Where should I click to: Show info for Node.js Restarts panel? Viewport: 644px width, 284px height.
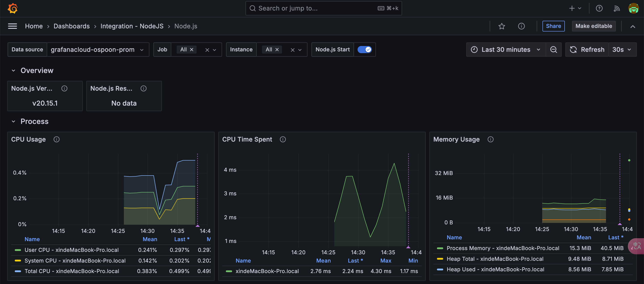click(144, 89)
